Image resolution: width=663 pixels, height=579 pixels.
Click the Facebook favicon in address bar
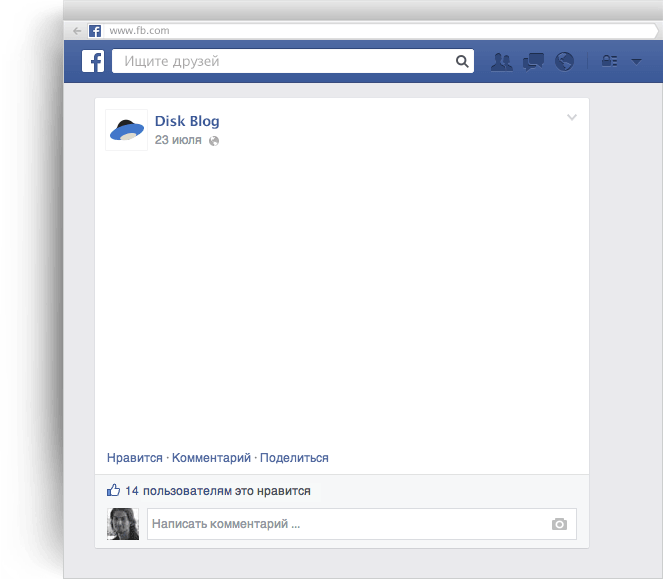(x=95, y=31)
